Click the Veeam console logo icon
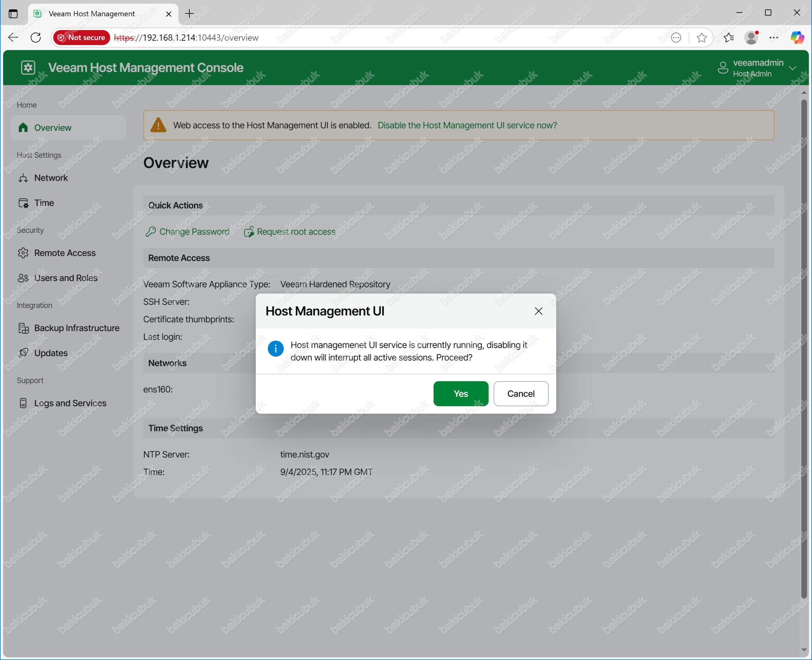The height and width of the screenshot is (660, 812). [28, 68]
